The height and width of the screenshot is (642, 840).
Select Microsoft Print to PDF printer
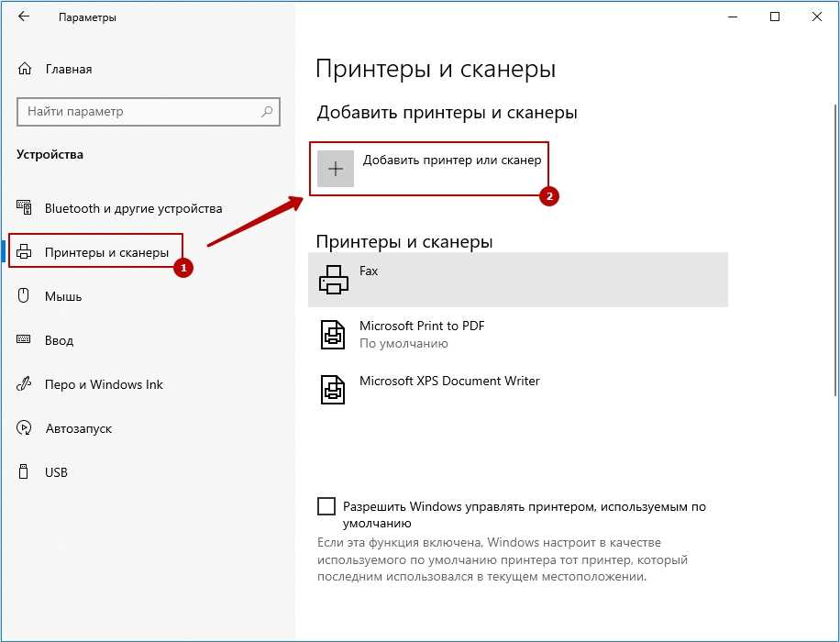click(x=422, y=334)
